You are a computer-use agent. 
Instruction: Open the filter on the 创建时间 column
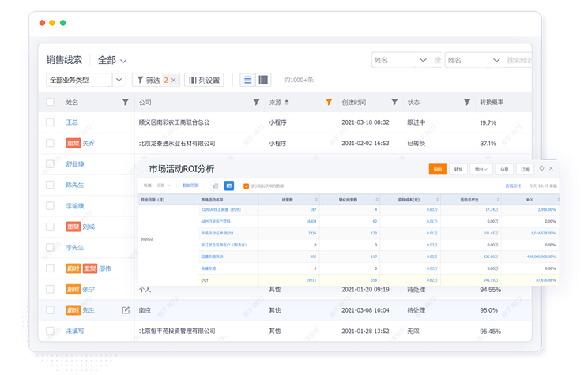pyautogui.click(x=394, y=103)
